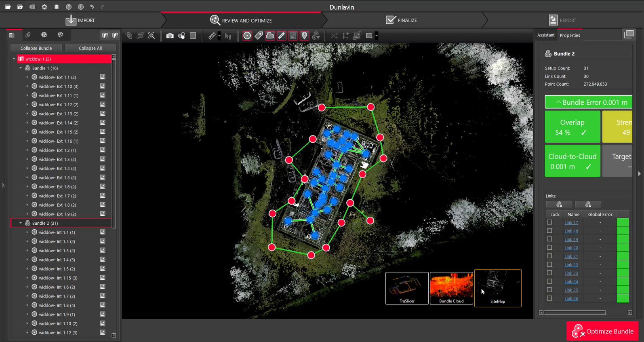
Task: Check the lock box for Link 24
Action: (549, 281)
